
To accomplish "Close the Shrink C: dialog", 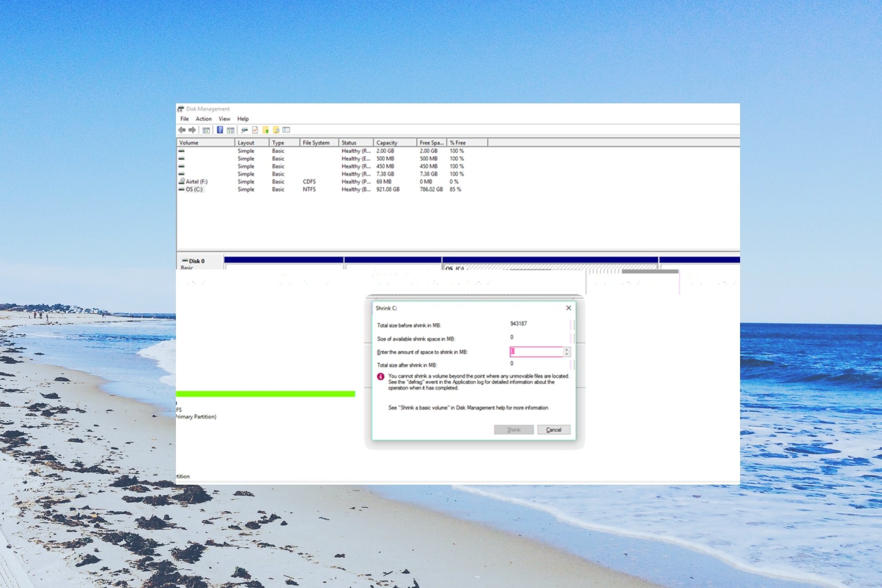I will coord(568,308).
